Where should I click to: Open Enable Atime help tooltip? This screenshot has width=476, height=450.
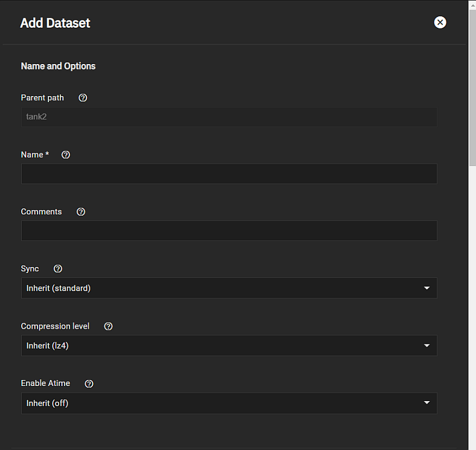[89, 384]
